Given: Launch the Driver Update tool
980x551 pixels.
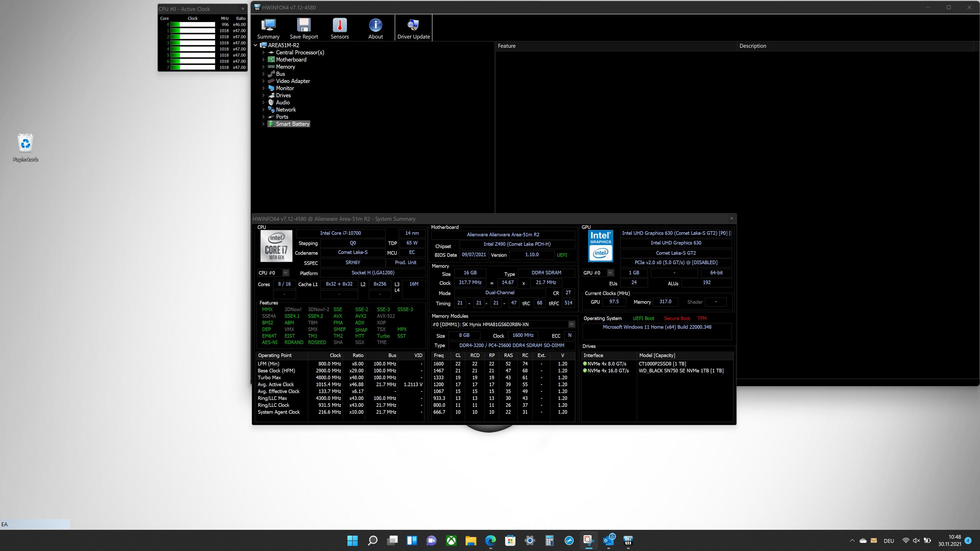Looking at the screenshot, I should 414,29.
